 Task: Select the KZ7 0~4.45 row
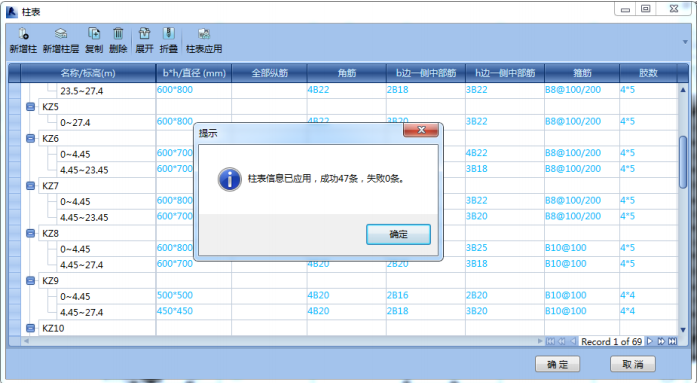75,202
